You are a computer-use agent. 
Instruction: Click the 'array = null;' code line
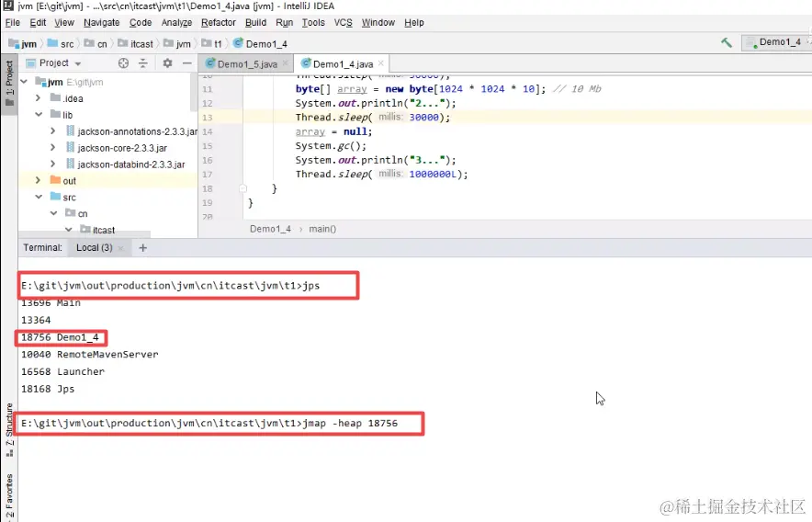[333, 131]
